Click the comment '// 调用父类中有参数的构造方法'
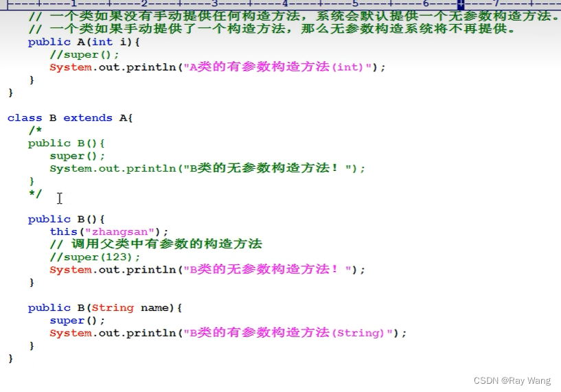The height and width of the screenshot is (392, 561). tap(156, 244)
